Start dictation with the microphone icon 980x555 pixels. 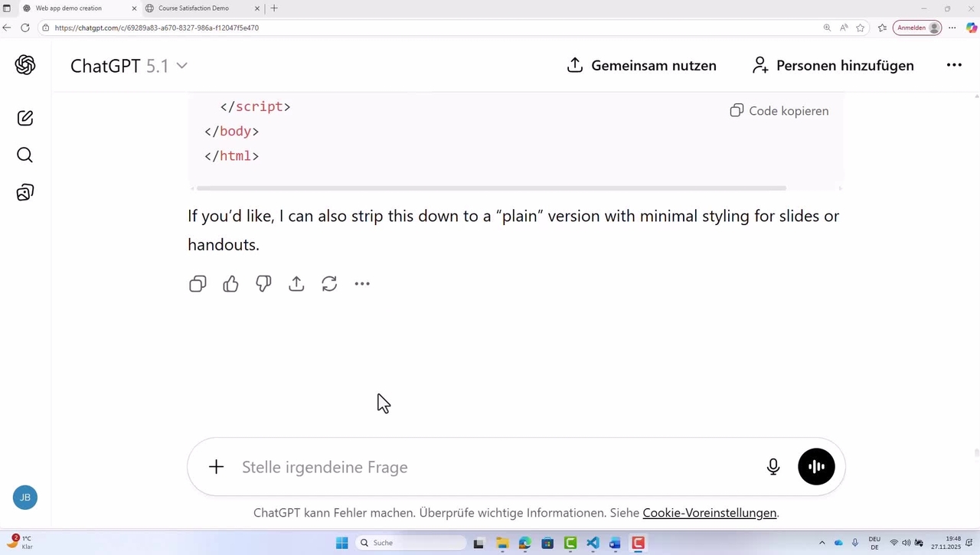[x=773, y=467]
